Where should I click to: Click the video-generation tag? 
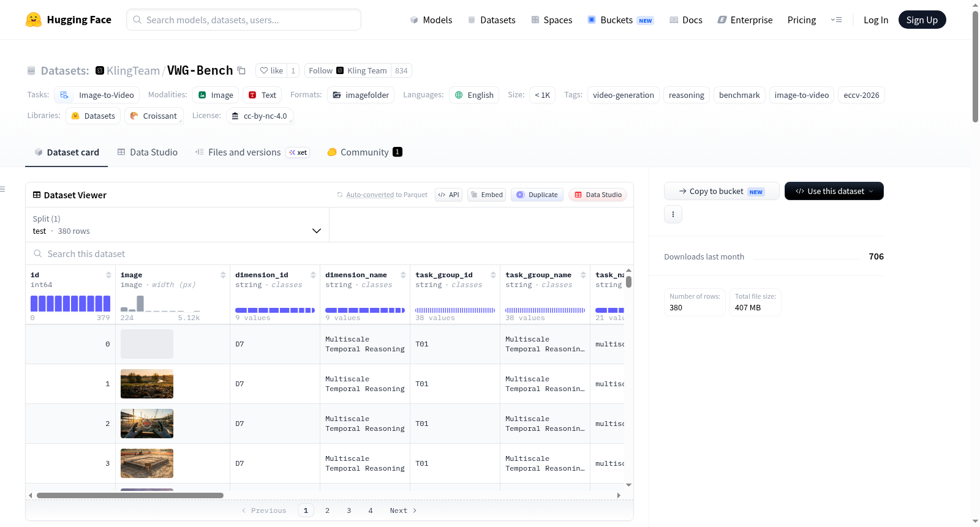tap(624, 95)
